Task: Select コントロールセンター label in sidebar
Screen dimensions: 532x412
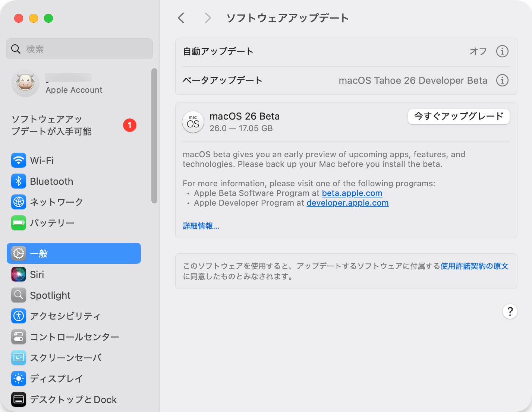Action: point(75,337)
